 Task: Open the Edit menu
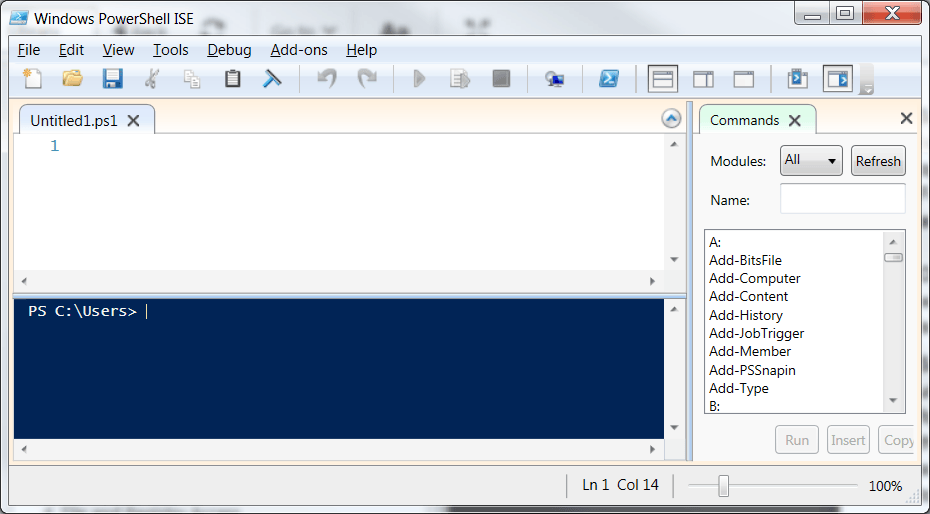tap(71, 50)
